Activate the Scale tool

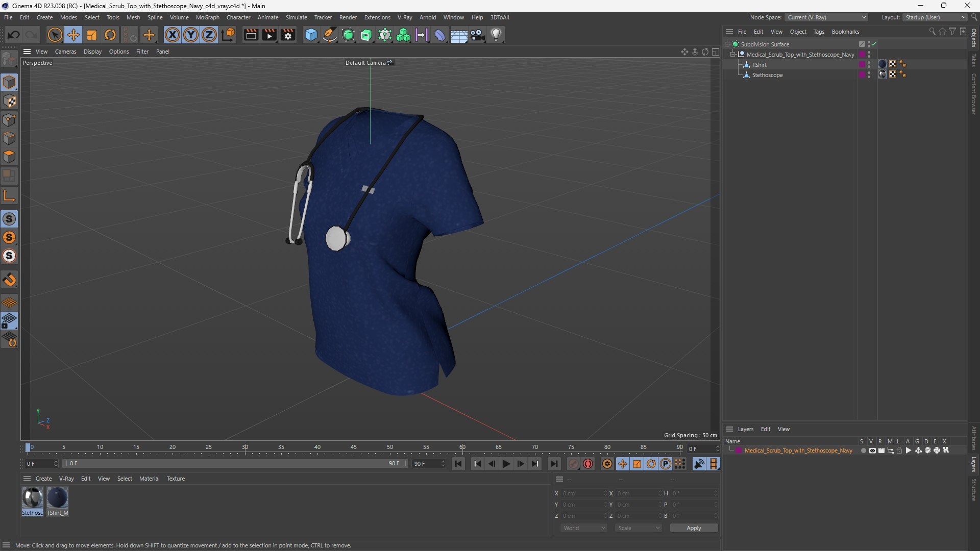(92, 35)
